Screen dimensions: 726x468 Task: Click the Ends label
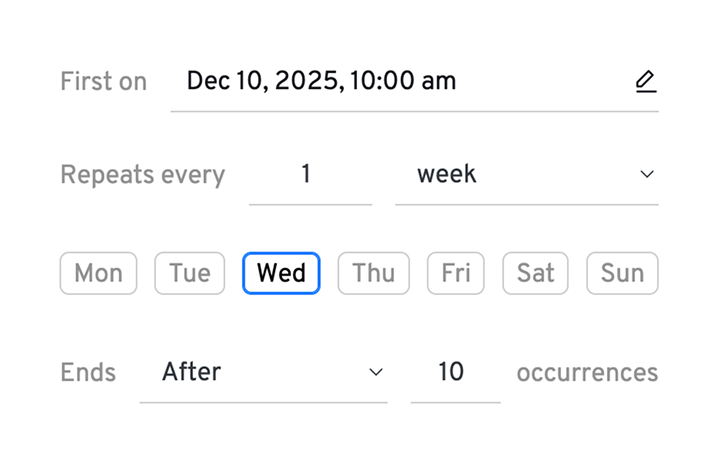tap(88, 373)
